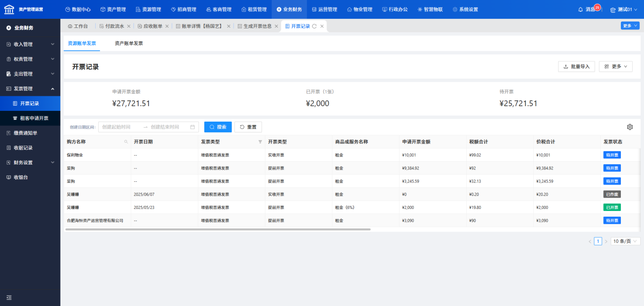
Task: Click the refresh icon on 开票记录 tab
Action: tap(314, 26)
